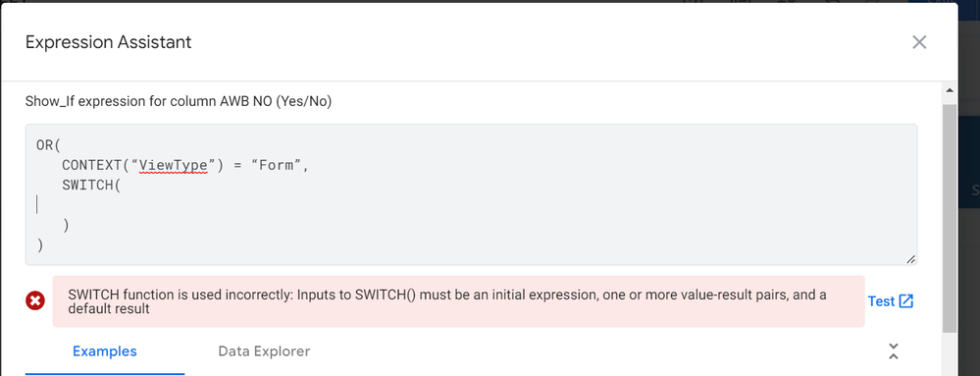Open the Test link
Screen dimensions: 980x376
881,301
